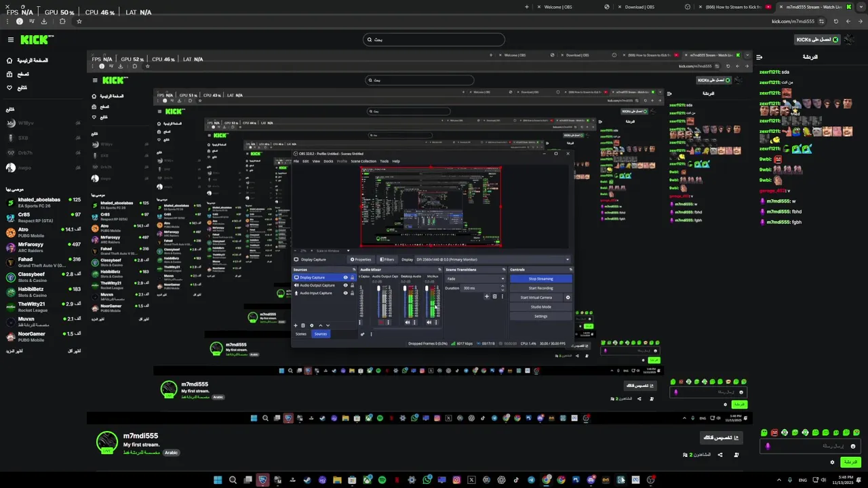Toggle visibility of Display Capture source
The image size is (868, 488).
coord(345,277)
